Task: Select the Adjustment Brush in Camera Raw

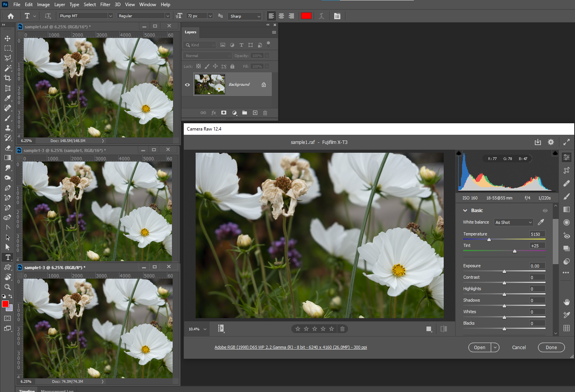Action: coord(567,196)
